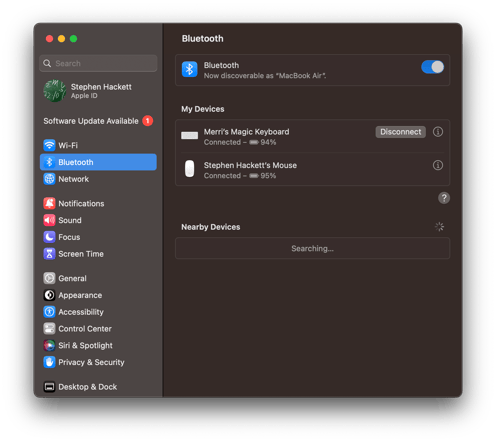Click the Control Center icon

[49, 329]
